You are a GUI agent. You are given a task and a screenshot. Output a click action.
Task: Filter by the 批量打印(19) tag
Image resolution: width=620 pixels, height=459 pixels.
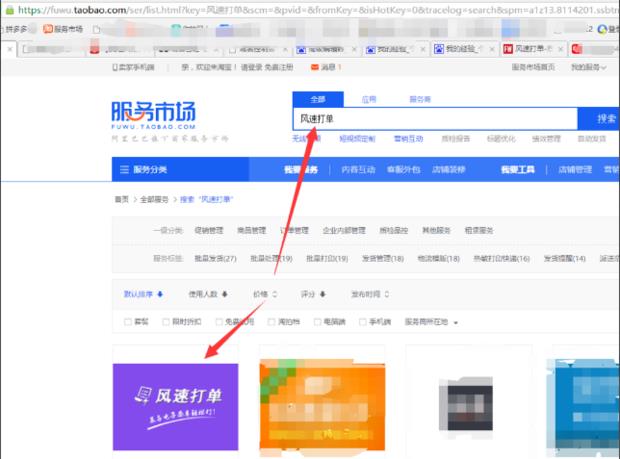327,259
